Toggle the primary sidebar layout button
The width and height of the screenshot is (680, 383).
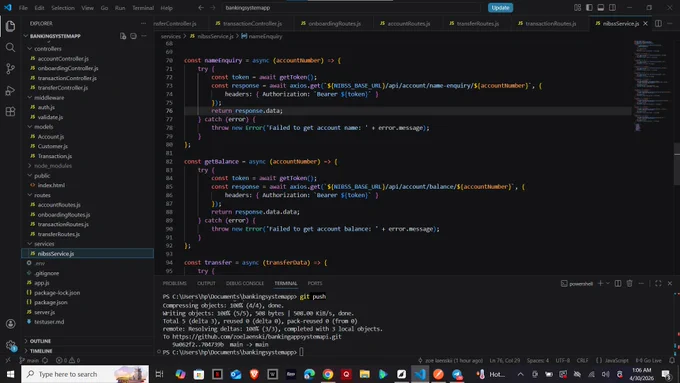(x=589, y=7)
